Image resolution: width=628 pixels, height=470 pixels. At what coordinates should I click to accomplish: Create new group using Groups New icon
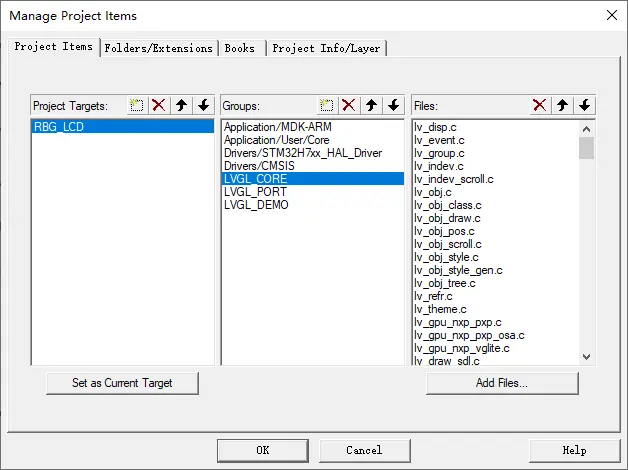tap(326, 105)
